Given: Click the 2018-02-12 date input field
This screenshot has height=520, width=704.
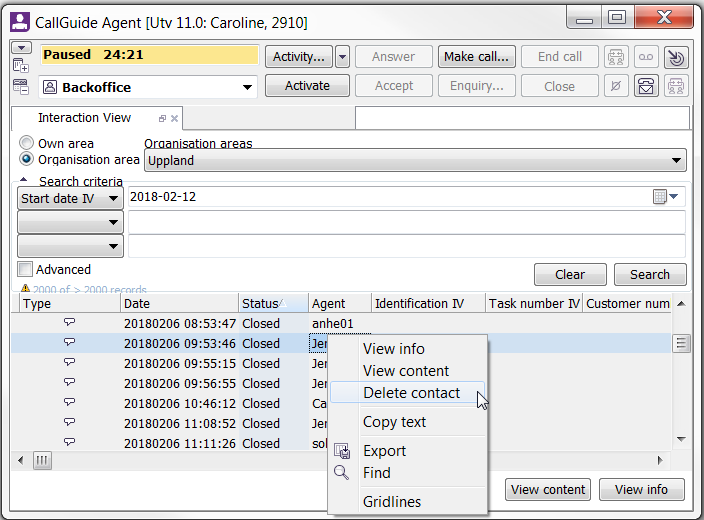Looking at the screenshot, I should [407, 197].
